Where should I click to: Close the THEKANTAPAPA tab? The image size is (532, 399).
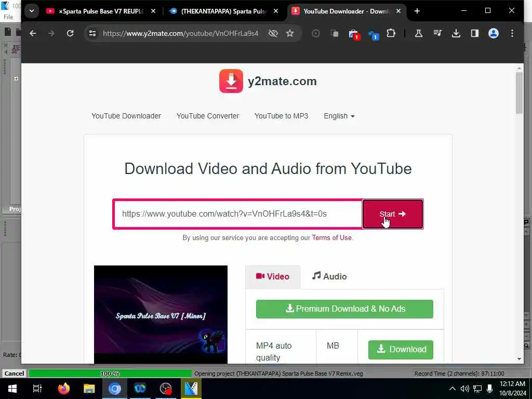coord(276,11)
